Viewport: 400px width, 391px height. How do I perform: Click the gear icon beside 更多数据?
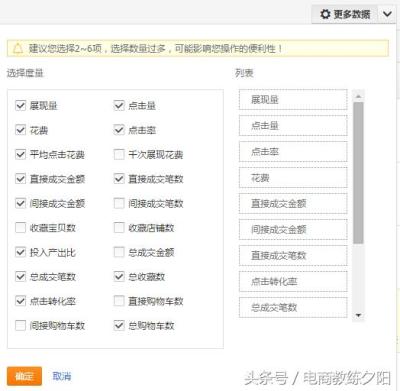pyautogui.click(x=325, y=14)
